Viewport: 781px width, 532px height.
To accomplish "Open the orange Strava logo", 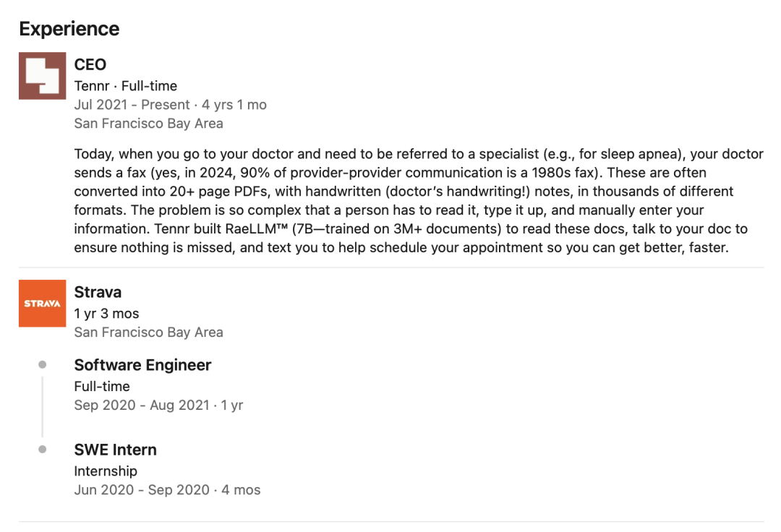I will click(43, 303).
